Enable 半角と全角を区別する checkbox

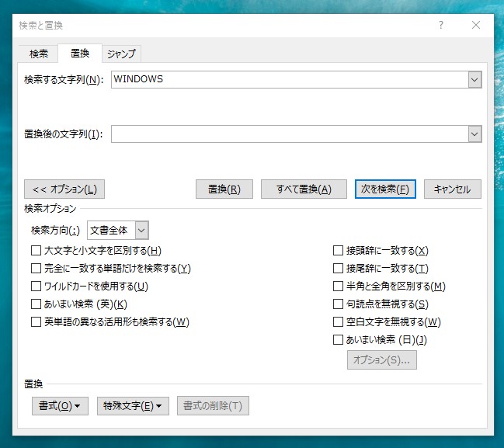tap(338, 287)
